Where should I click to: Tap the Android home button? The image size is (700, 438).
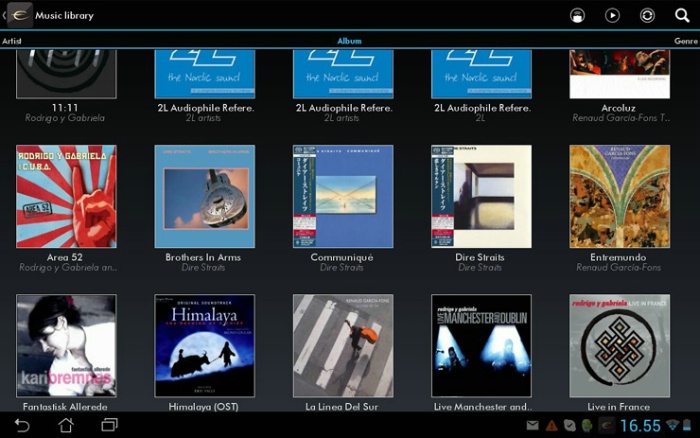point(66,425)
